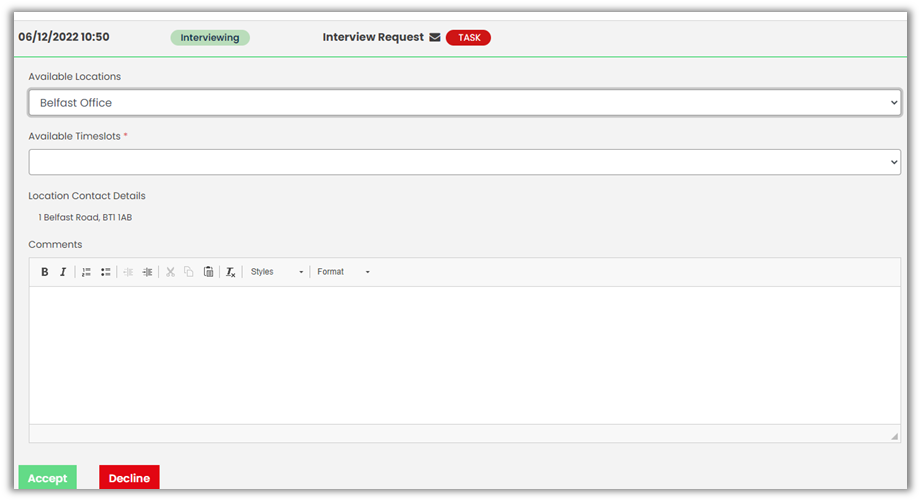Open the Format dropdown
This screenshot has width=921, height=501.
344,272
